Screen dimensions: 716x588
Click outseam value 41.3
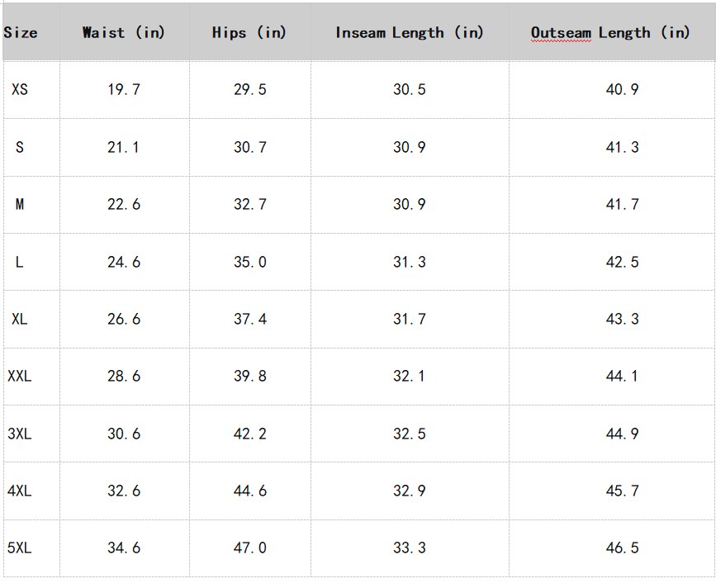coord(622,147)
